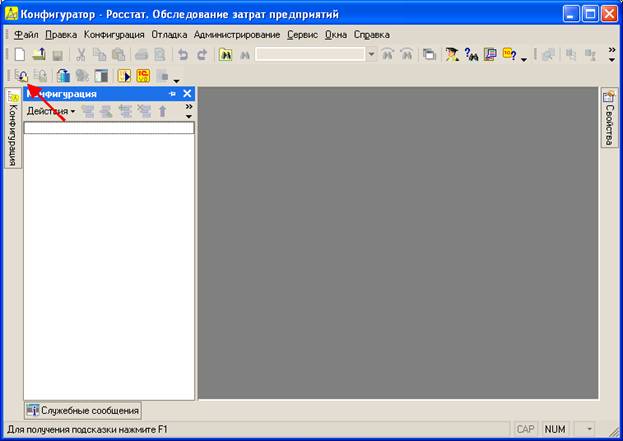This screenshot has width=623, height=441.
Task: Open the search field dropdown arrow
Action: pyautogui.click(x=371, y=54)
